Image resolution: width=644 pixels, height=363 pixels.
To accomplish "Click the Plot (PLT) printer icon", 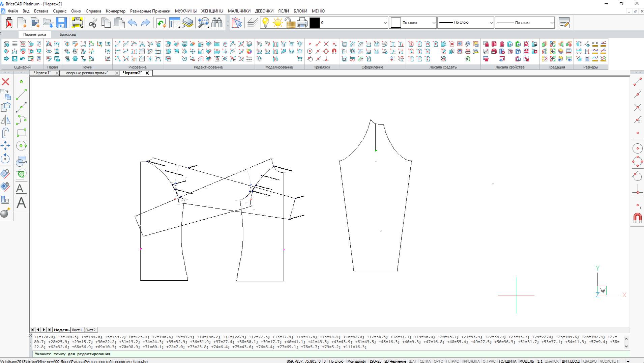I will coord(77,23).
